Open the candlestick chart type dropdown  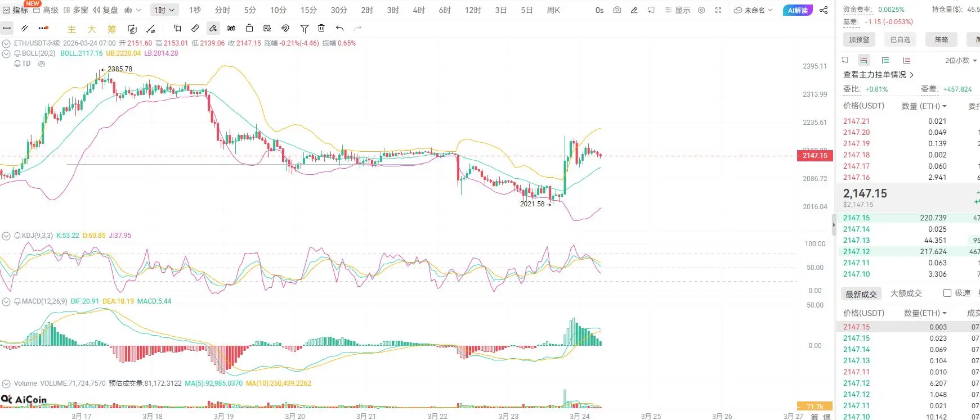pos(132,10)
